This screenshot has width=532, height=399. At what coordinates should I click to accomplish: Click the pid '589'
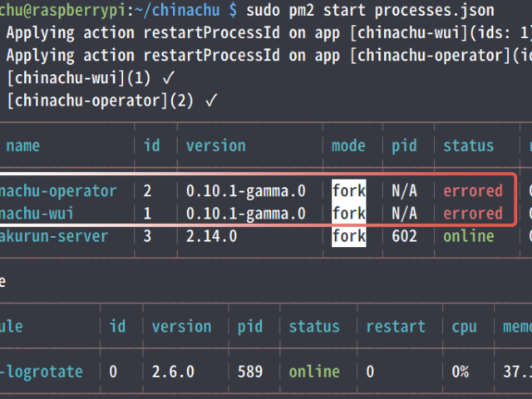pyautogui.click(x=250, y=372)
